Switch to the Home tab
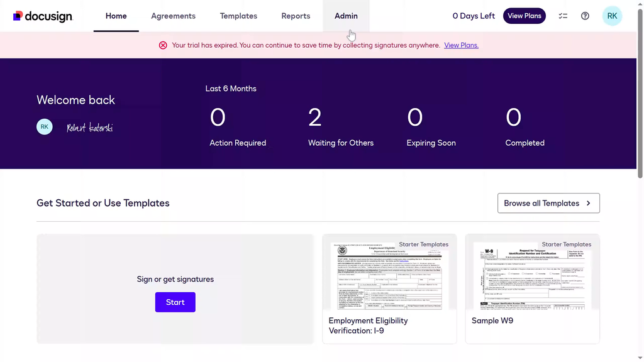Screen dimensions: 644x362 pyautogui.click(x=116, y=16)
